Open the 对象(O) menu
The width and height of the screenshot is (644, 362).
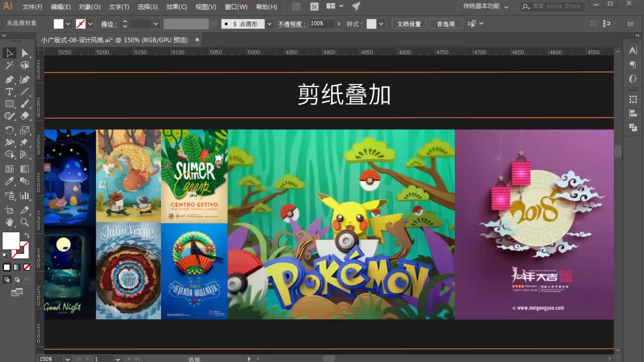[x=90, y=7]
